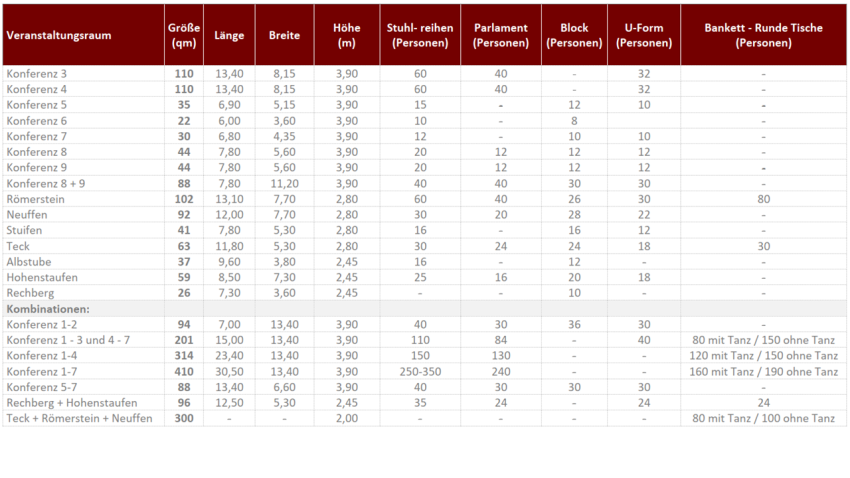The image size is (850, 478).
Task: Select the Römerstein row label
Action: (x=36, y=199)
